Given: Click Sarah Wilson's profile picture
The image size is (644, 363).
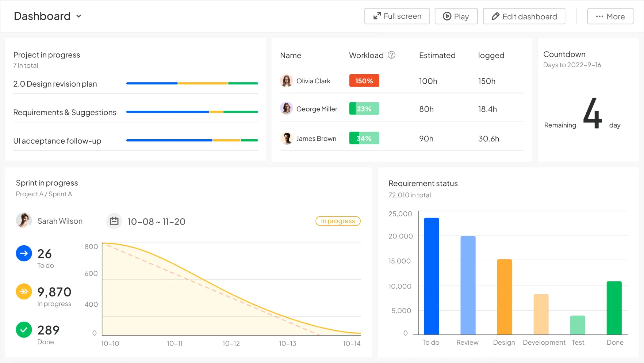Looking at the screenshot, I should tap(24, 221).
